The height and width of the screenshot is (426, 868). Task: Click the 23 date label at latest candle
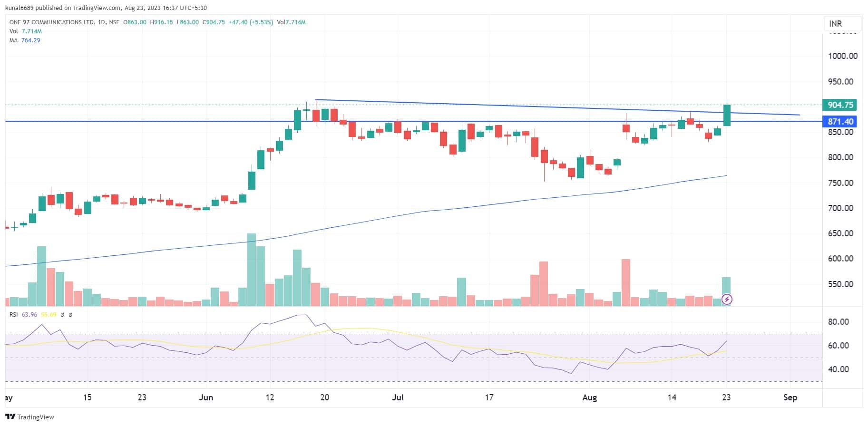[726, 397]
